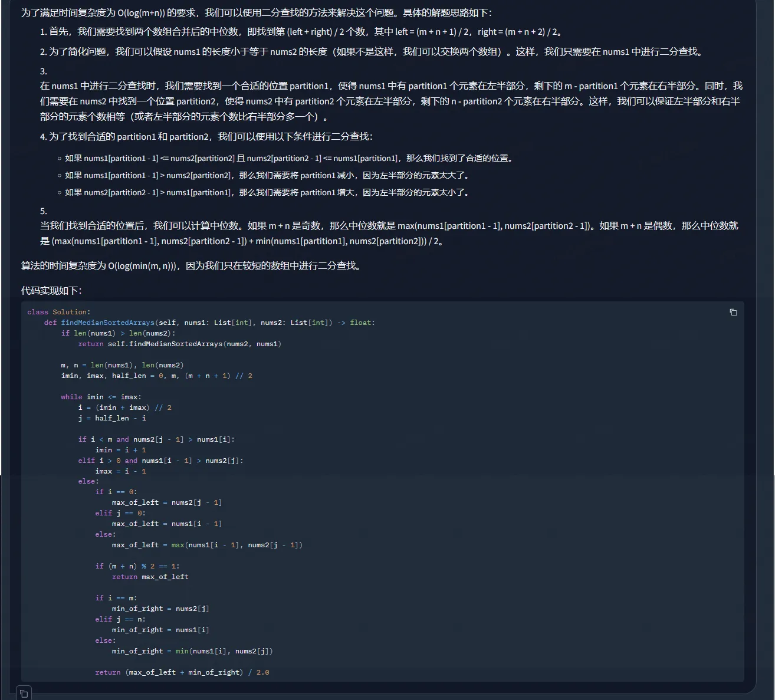The width and height of the screenshot is (775, 700).
Task: Click 'elif i > 0 and nums1[i - 1] > nums2[j]:'
Action: point(160,461)
